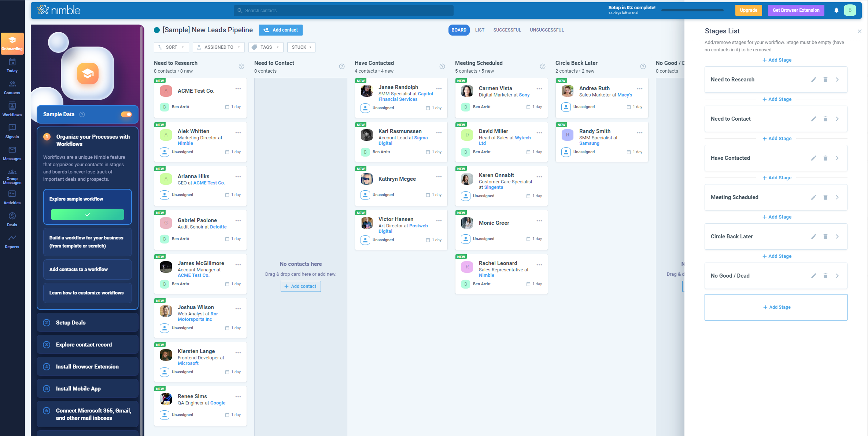Open Deloitte company link on Gabriel Paolone
868x436 pixels.
tap(218, 227)
